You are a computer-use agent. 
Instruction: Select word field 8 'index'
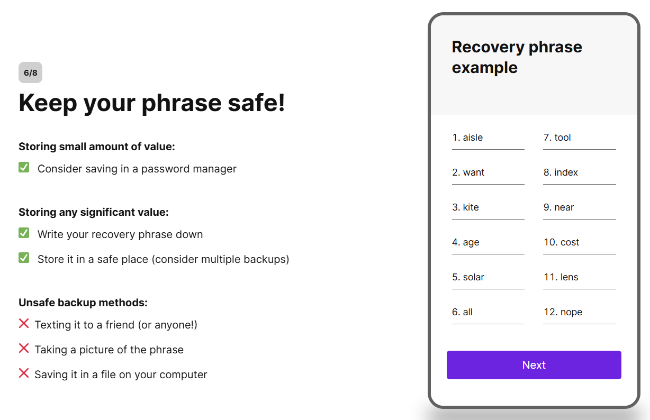pos(579,173)
